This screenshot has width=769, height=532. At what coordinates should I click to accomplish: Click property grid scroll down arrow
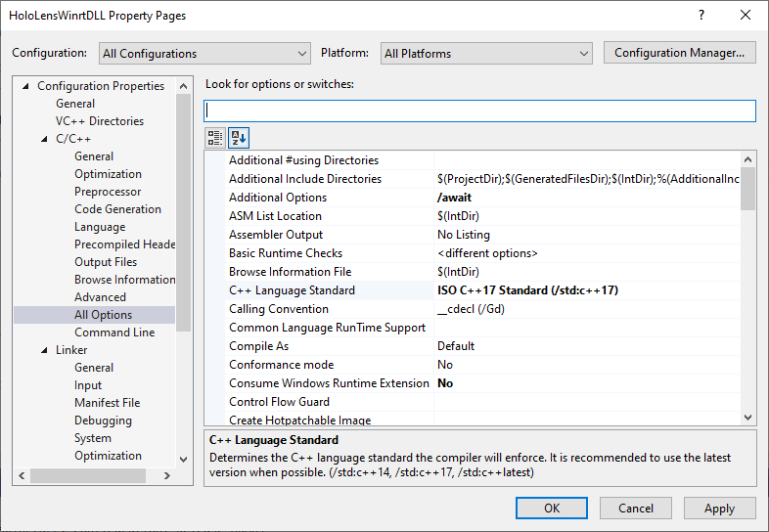tap(747, 418)
